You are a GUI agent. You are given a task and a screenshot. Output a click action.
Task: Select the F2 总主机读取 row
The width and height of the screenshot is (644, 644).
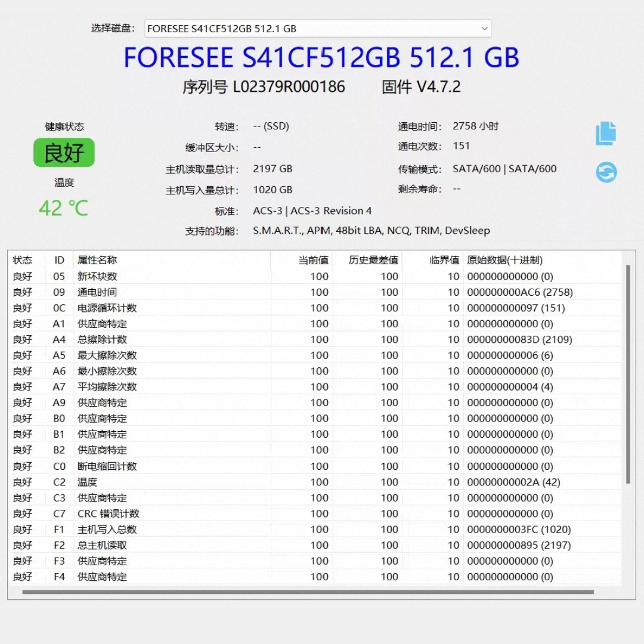(x=315, y=545)
